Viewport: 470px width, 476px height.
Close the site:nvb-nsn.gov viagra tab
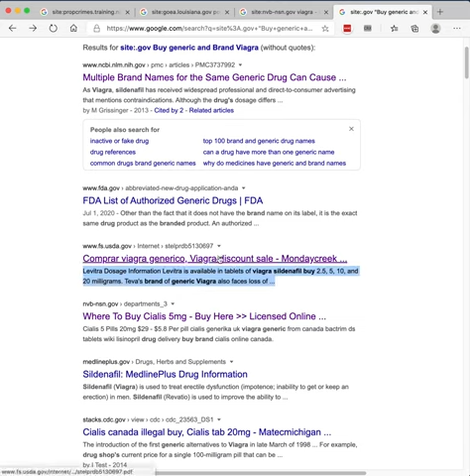coord(326,12)
